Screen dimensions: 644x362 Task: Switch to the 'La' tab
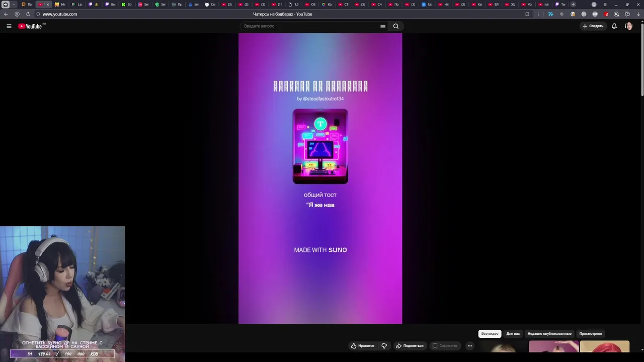pyautogui.click(x=76, y=5)
